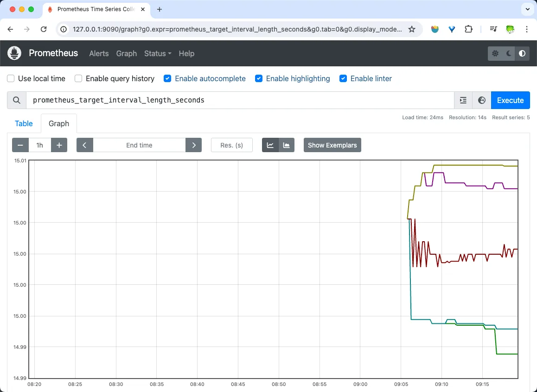
Task: Open the Alerts page in navbar
Action: coord(99,54)
